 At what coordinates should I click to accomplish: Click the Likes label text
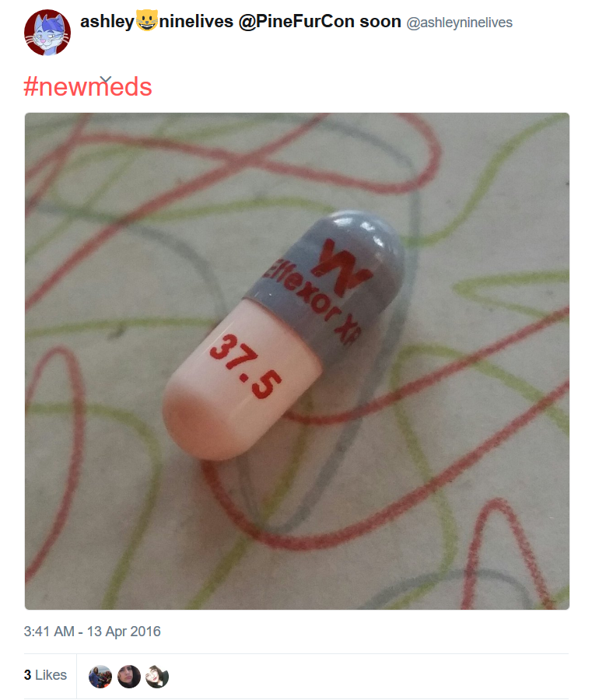pyautogui.click(x=51, y=674)
